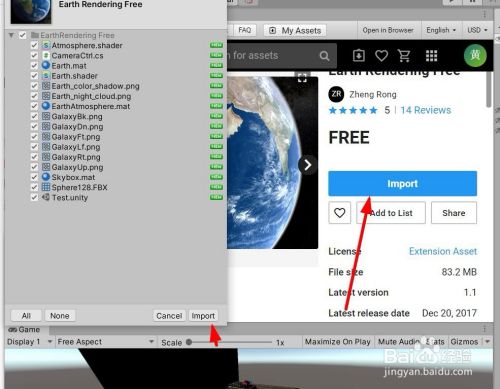Click the ZR publisher avatar
This screenshot has width=500, height=389.
pos(336,94)
